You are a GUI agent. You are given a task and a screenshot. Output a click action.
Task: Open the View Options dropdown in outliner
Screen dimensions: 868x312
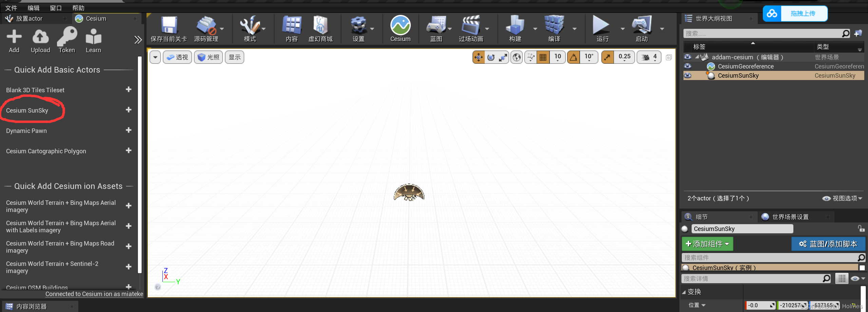(842, 198)
